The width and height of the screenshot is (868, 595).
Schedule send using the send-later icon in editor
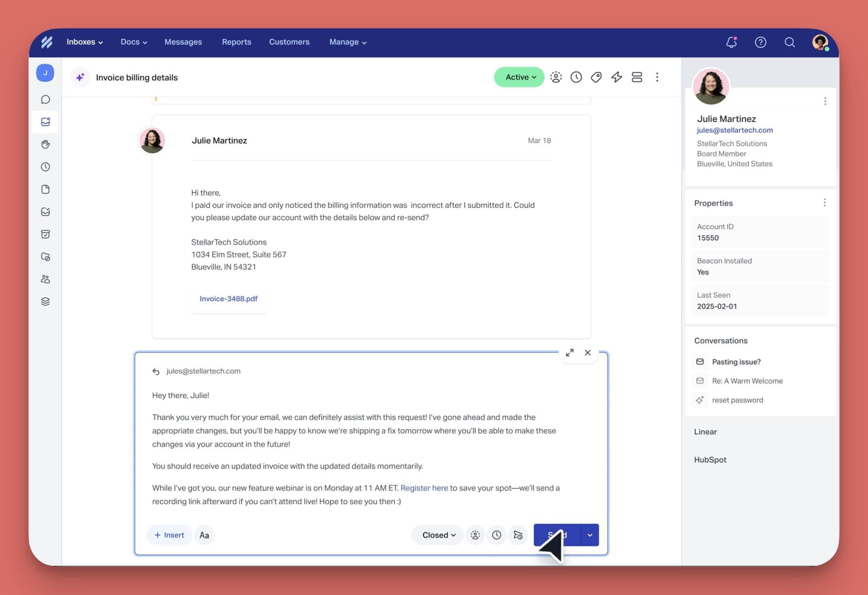pos(518,535)
